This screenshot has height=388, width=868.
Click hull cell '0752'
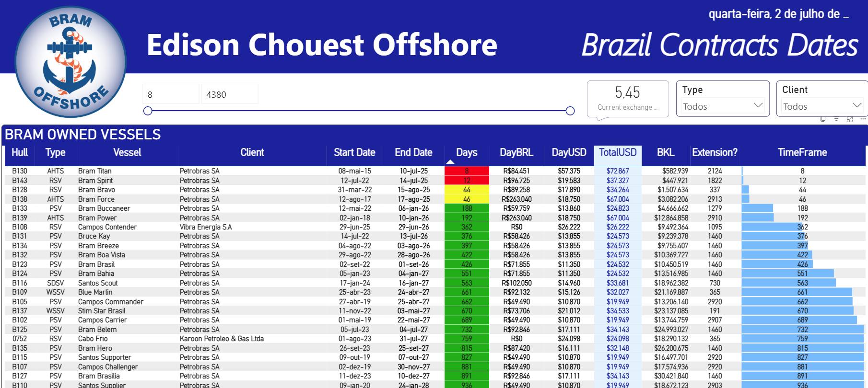[20, 339]
